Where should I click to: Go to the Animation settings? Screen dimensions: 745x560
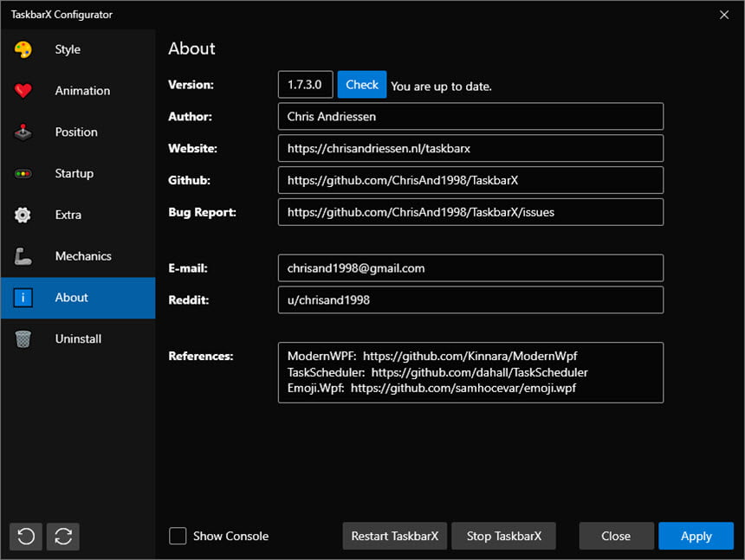click(x=78, y=91)
